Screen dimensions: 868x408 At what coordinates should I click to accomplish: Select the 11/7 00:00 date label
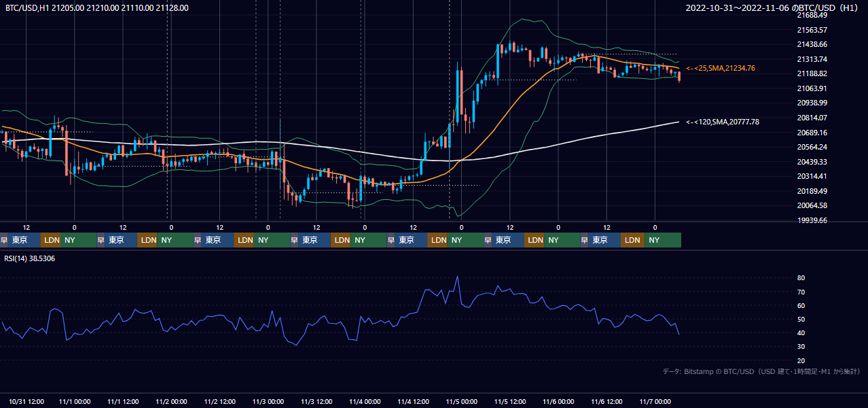pos(655,401)
